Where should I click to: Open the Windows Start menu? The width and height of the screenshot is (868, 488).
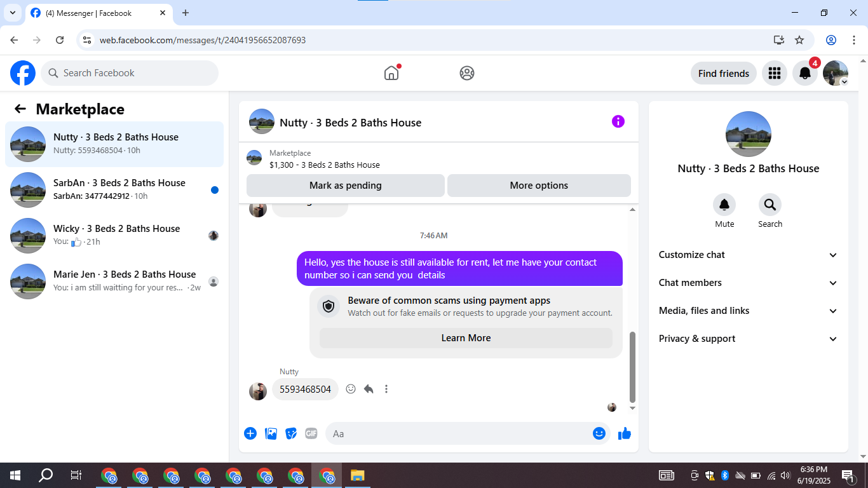pos(15,475)
